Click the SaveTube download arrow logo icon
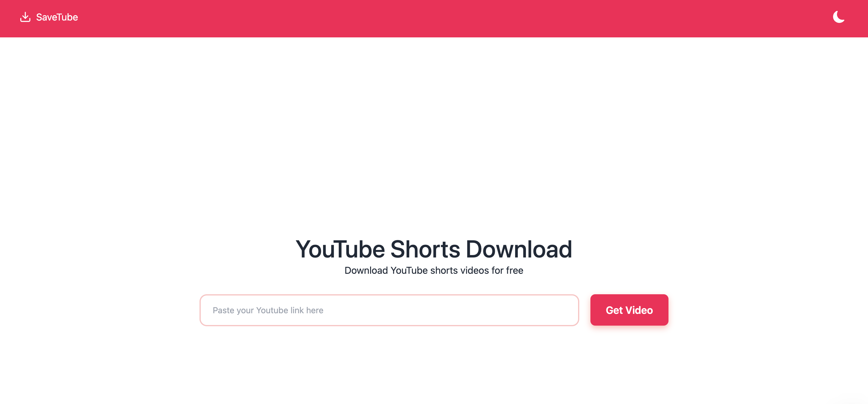 click(x=25, y=17)
